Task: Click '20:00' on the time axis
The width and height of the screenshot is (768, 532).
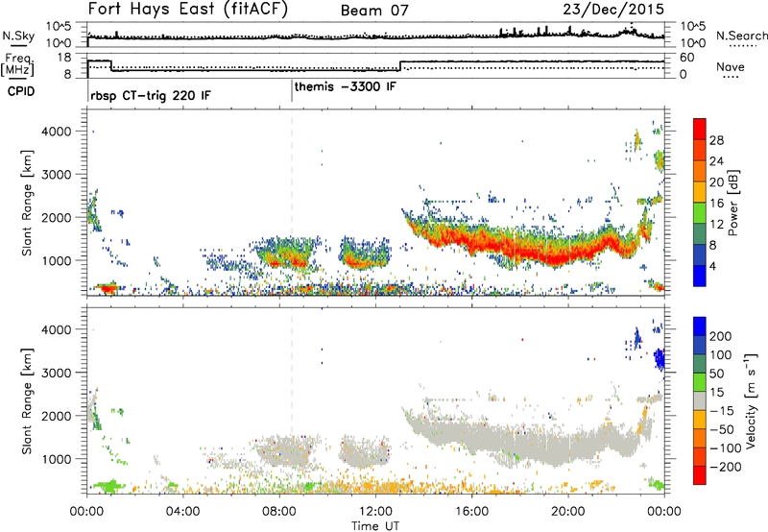Action: coord(567,512)
